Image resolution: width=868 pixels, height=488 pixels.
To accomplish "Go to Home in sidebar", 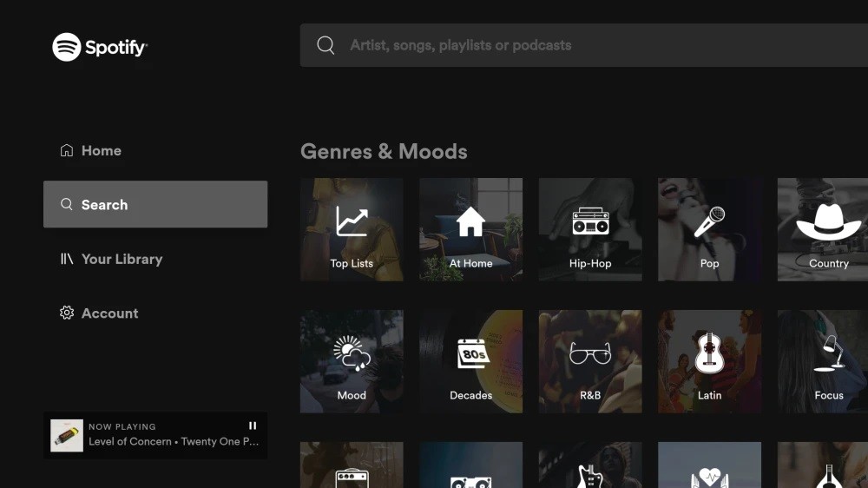I will (101, 150).
